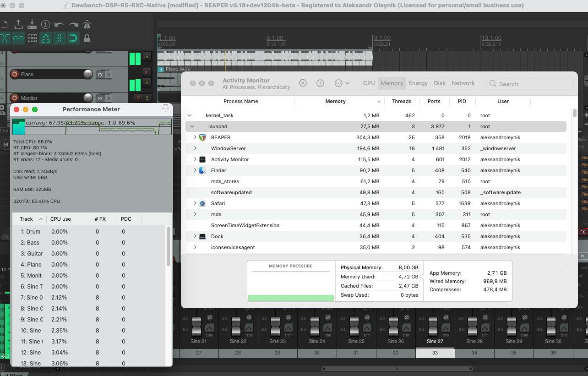Viewport: 588px width, 376px height.
Task: Click the Activity Monitor icon in process list
Action: (x=202, y=159)
